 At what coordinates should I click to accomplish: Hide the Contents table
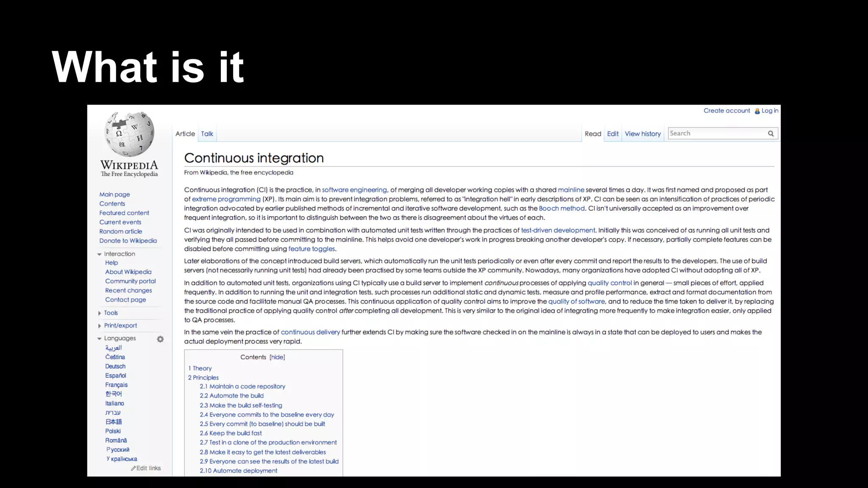[x=277, y=357]
